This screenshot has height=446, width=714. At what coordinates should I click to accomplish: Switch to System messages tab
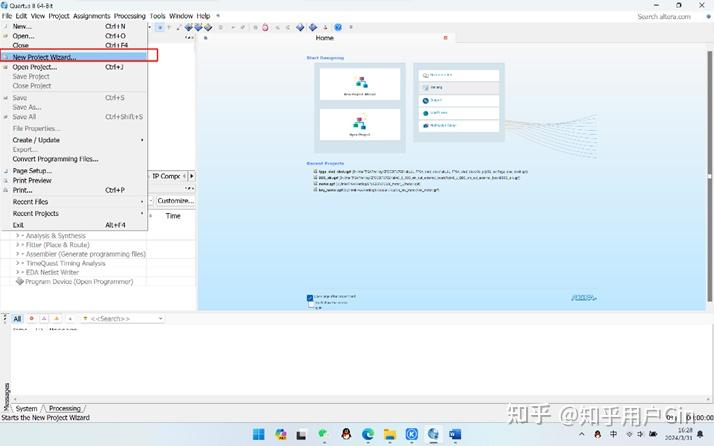click(26, 409)
